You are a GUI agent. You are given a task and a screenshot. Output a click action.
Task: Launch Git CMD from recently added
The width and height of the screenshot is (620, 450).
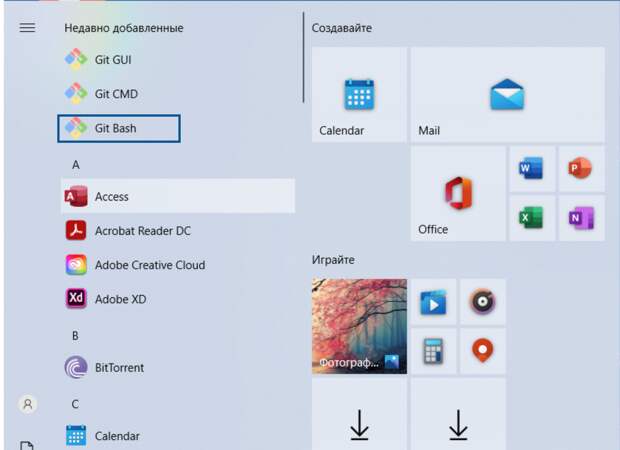tap(178, 94)
